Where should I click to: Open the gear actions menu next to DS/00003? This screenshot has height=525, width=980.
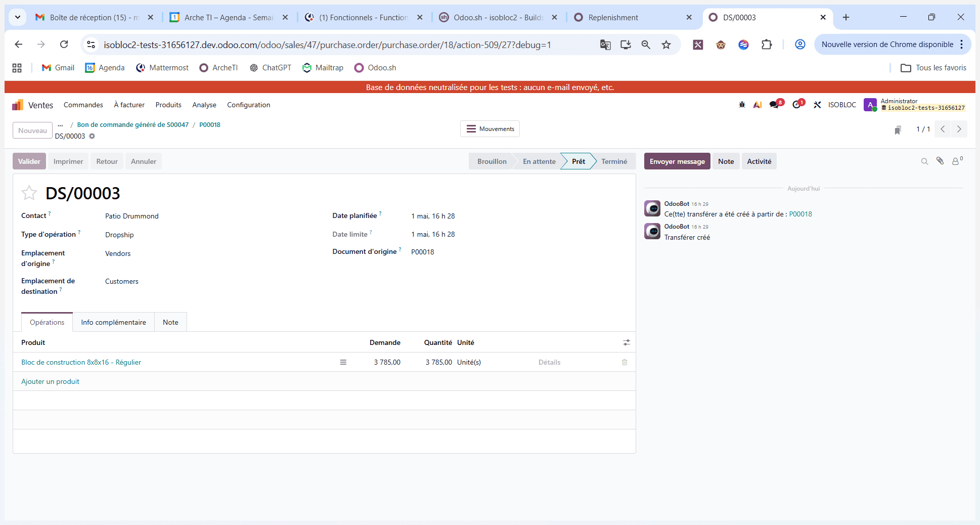tap(92, 136)
